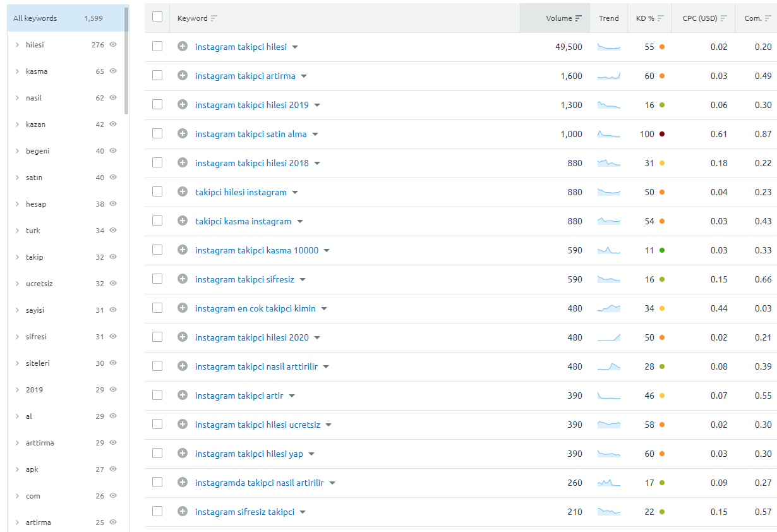
Task: Open dropdown arrow beside 'instagram takipci hilesi'
Action: [295, 47]
